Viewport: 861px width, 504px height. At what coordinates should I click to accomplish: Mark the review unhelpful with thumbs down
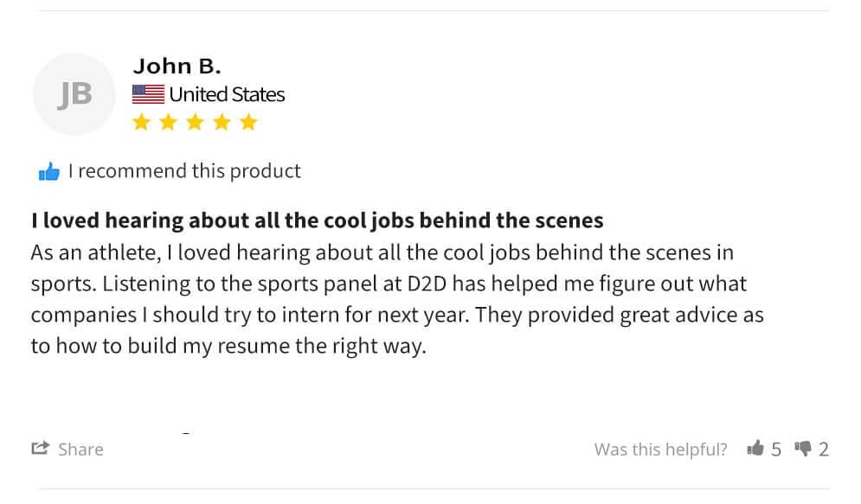(x=802, y=448)
